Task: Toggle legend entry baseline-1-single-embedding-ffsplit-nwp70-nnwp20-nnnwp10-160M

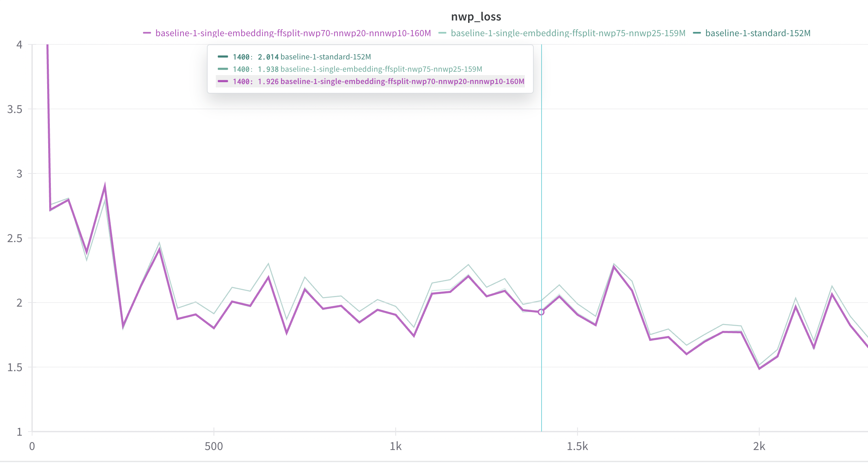Action: pyautogui.click(x=293, y=33)
